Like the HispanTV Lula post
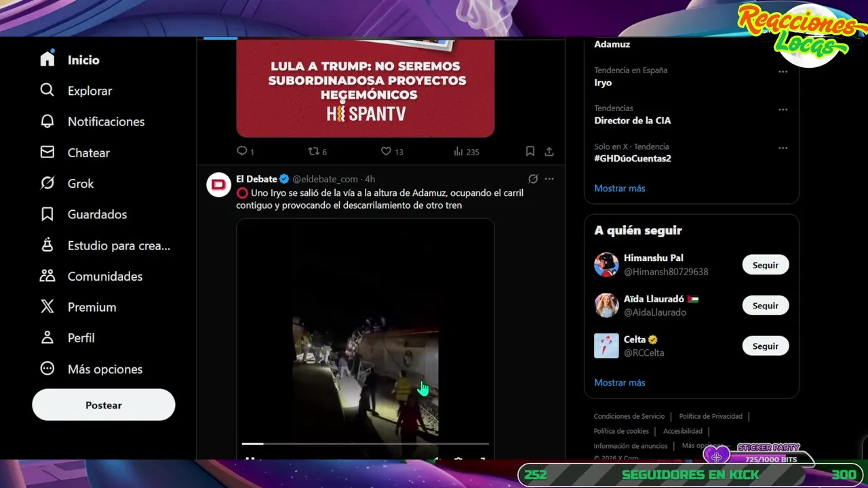 click(x=386, y=151)
